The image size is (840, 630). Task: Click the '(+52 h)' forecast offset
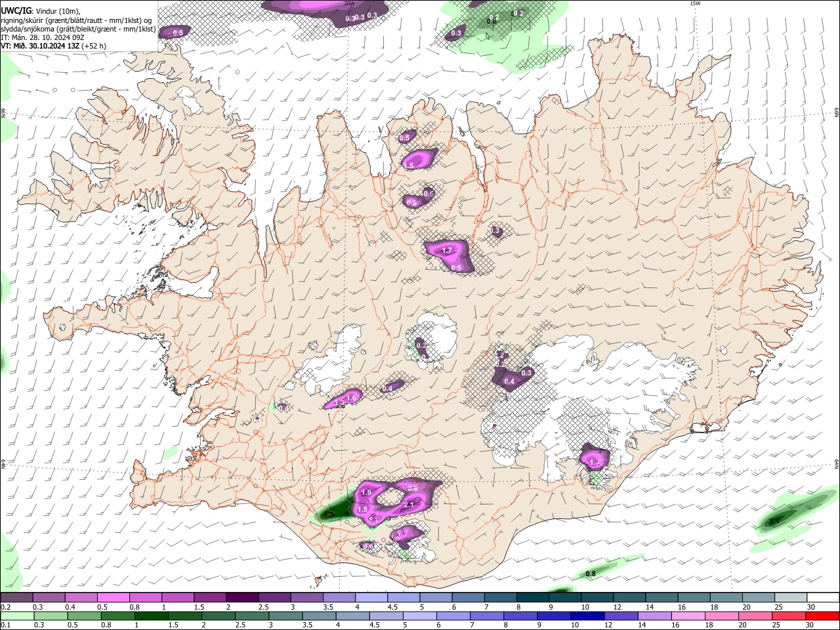pos(94,46)
